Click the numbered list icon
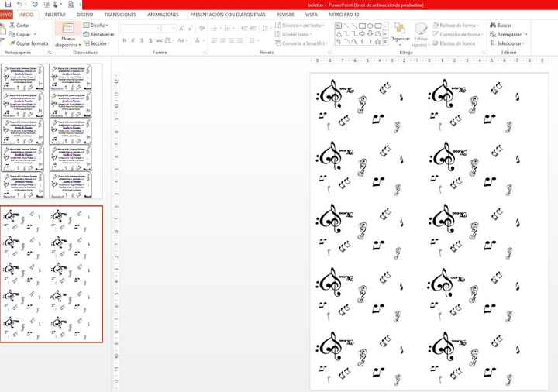This screenshot has height=392, width=558. [x=229, y=28]
